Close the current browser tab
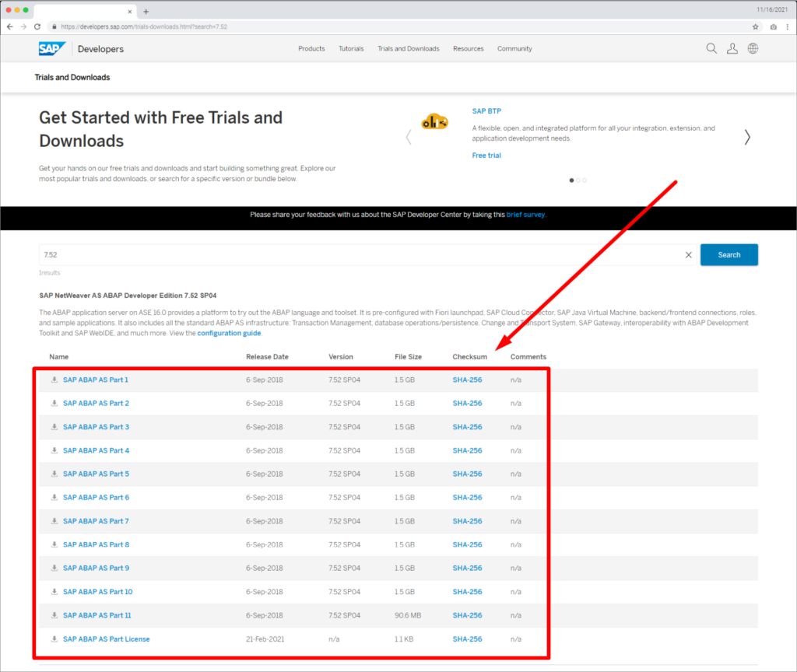Screen dimensions: 797x672 click(130, 11)
